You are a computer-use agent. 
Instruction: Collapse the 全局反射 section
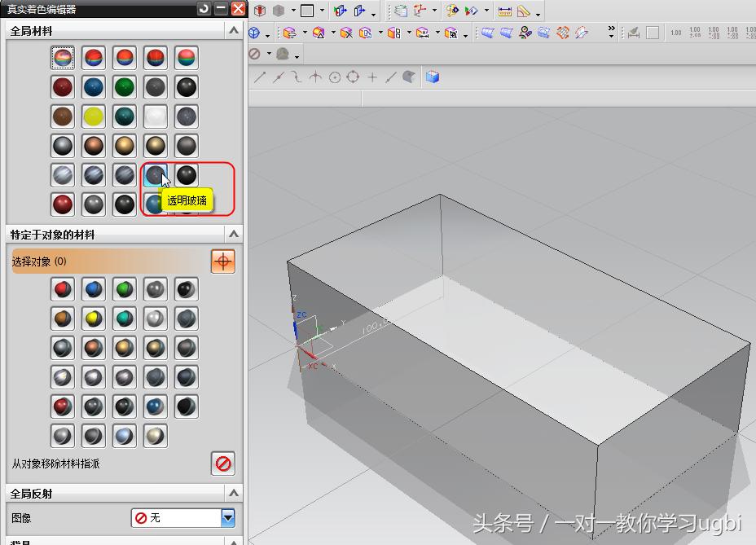coord(234,493)
